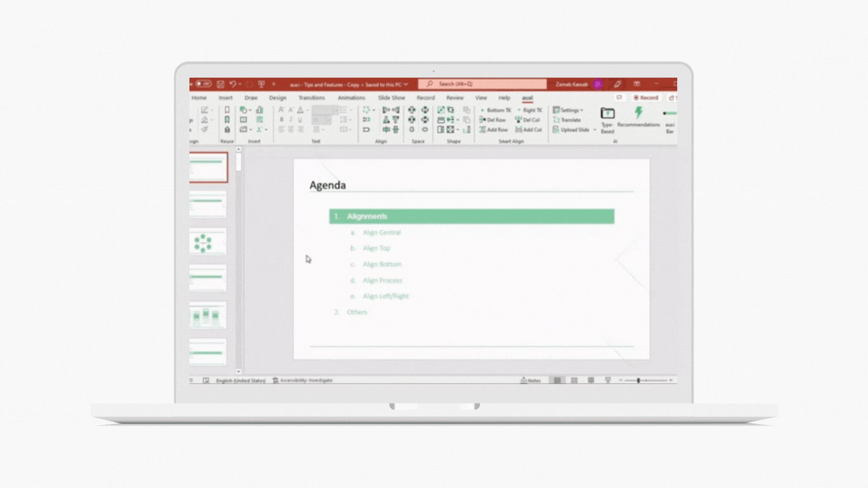Switch to Slide Sorter view
Image resolution: width=868 pixels, height=488 pixels.
coord(574,380)
